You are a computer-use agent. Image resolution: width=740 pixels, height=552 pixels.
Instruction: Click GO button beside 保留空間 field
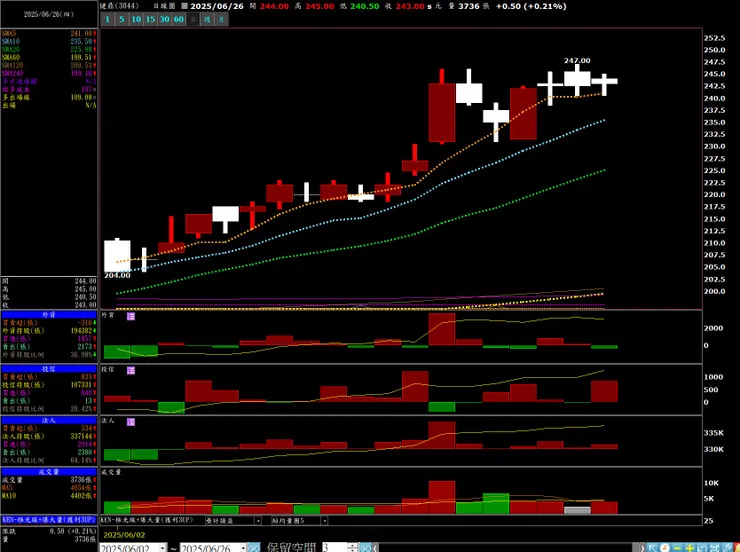365,548
